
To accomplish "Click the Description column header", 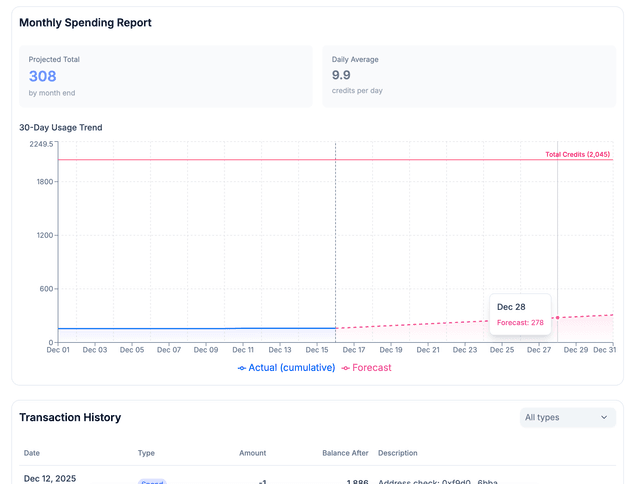I will tap(398, 453).
